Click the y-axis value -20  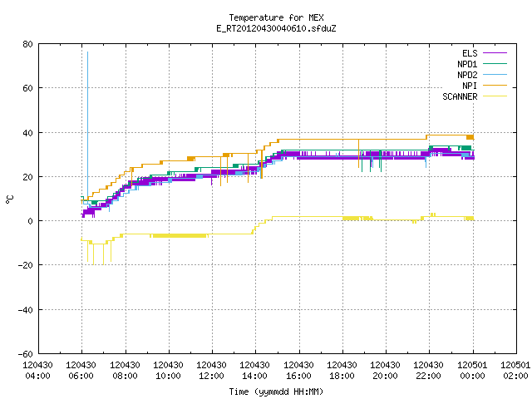26,265
